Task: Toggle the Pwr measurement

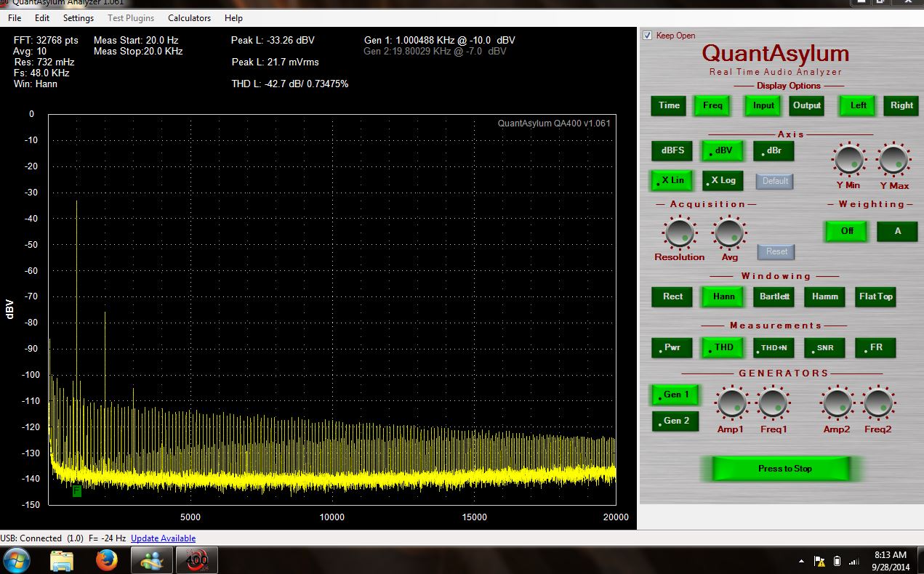Action: point(672,347)
